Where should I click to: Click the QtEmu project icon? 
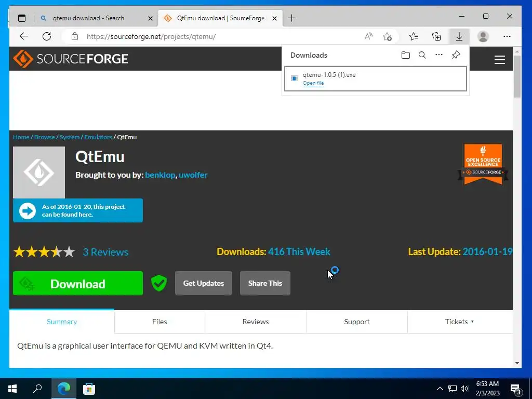tap(38, 172)
